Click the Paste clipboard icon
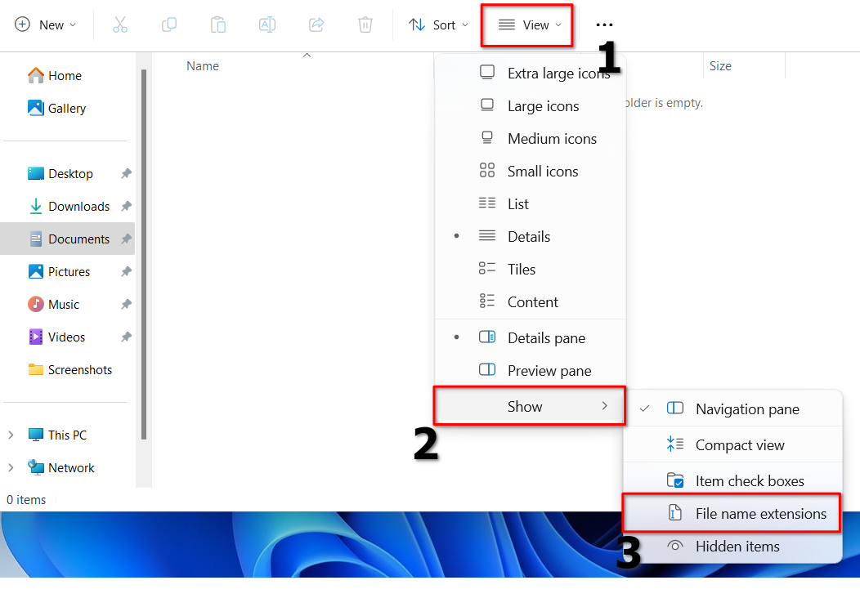 pos(218,25)
